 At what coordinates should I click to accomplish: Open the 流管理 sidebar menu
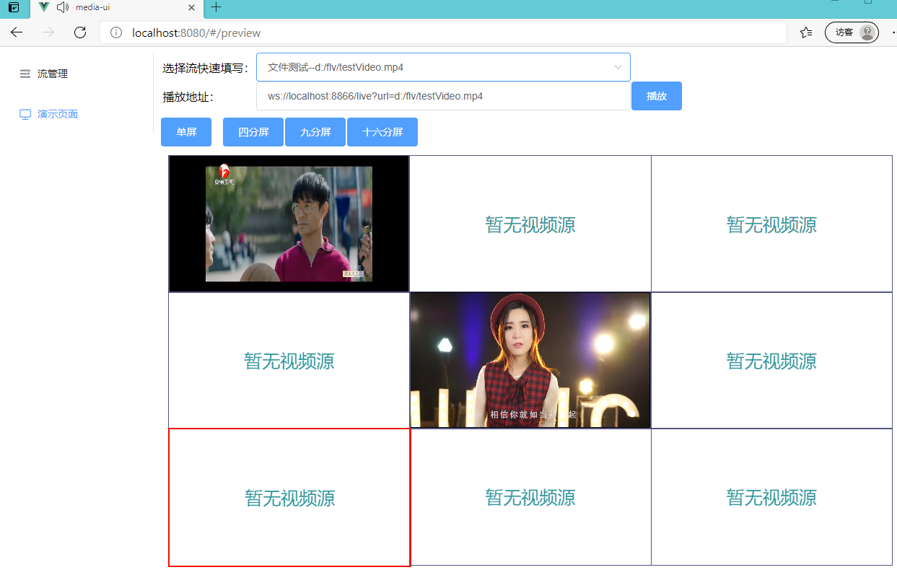53,74
